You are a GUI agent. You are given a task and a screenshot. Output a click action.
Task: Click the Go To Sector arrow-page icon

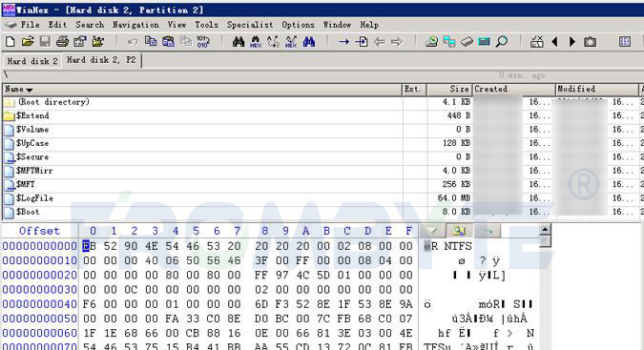coord(362,41)
